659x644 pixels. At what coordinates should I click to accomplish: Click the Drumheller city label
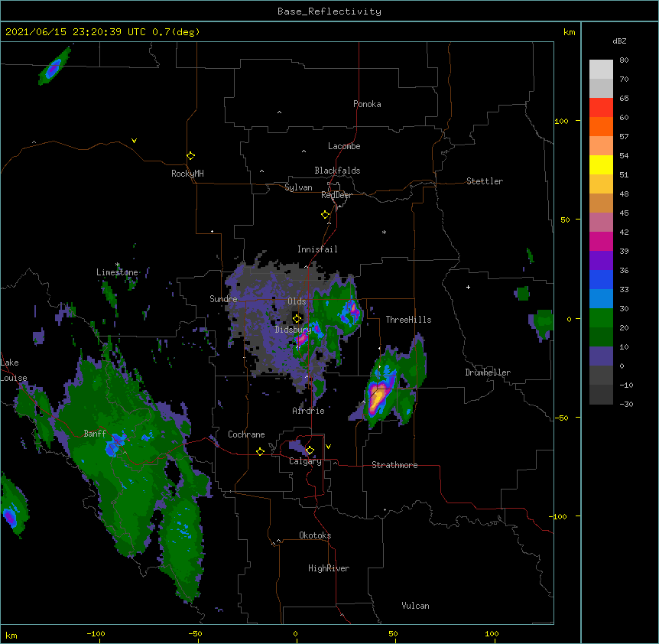point(488,372)
